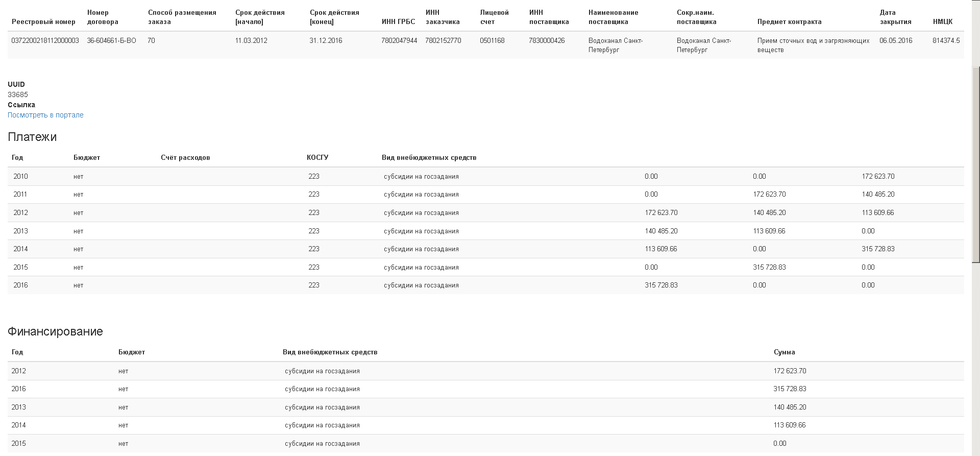The image size is (980, 456).
Task: Click НМЦК value 814374.5
Action: tap(946, 40)
